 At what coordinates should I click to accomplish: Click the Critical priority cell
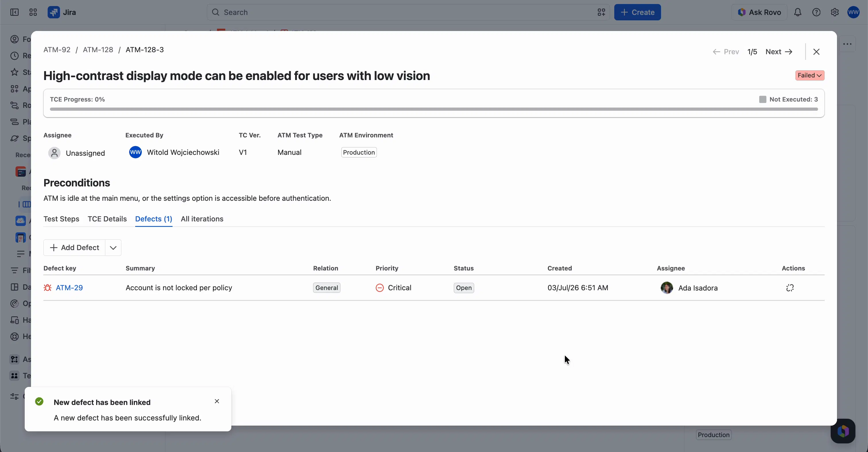(394, 288)
